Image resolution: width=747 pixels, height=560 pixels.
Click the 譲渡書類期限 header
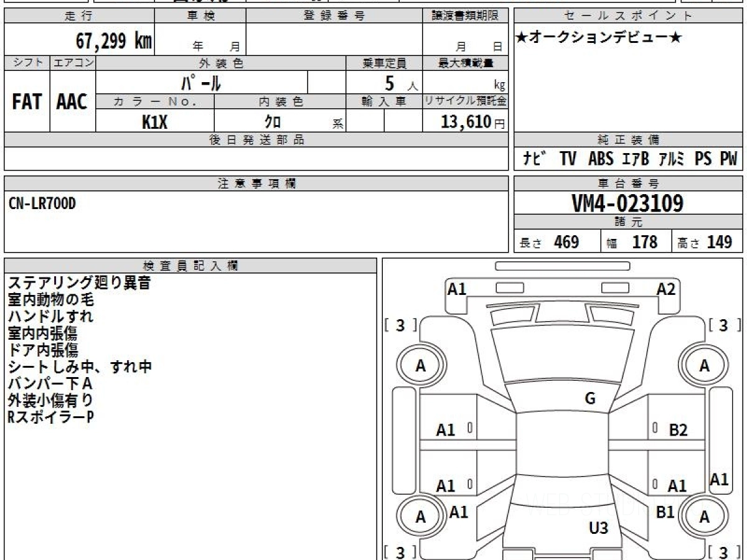coord(465,16)
